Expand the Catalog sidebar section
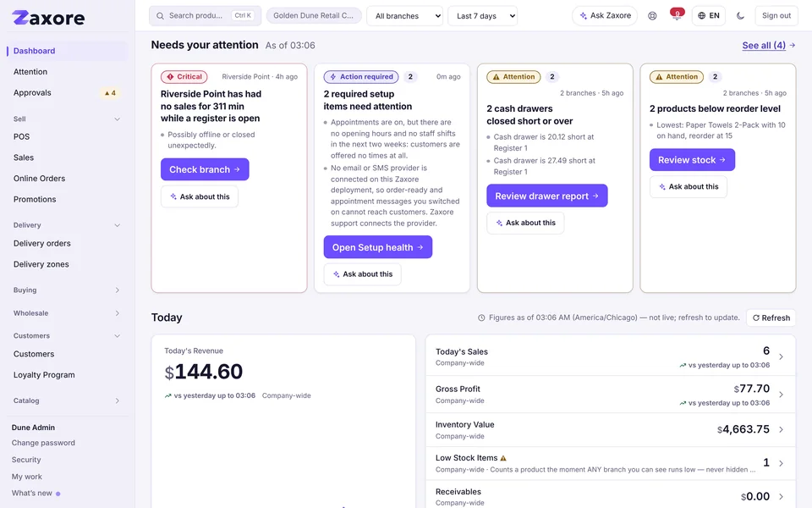The width and height of the screenshot is (812, 508). point(67,400)
